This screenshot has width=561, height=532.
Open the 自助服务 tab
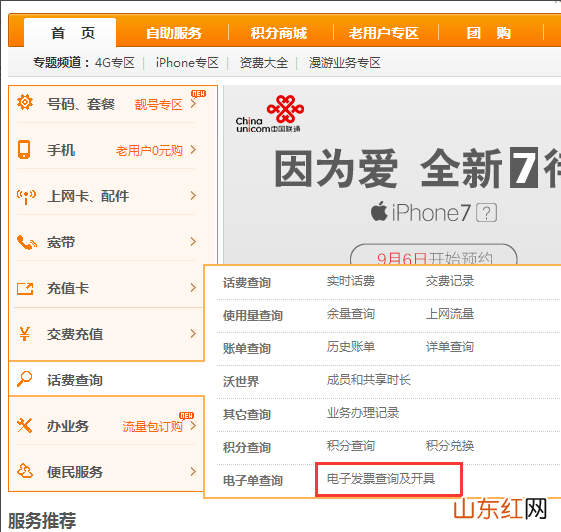click(174, 33)
